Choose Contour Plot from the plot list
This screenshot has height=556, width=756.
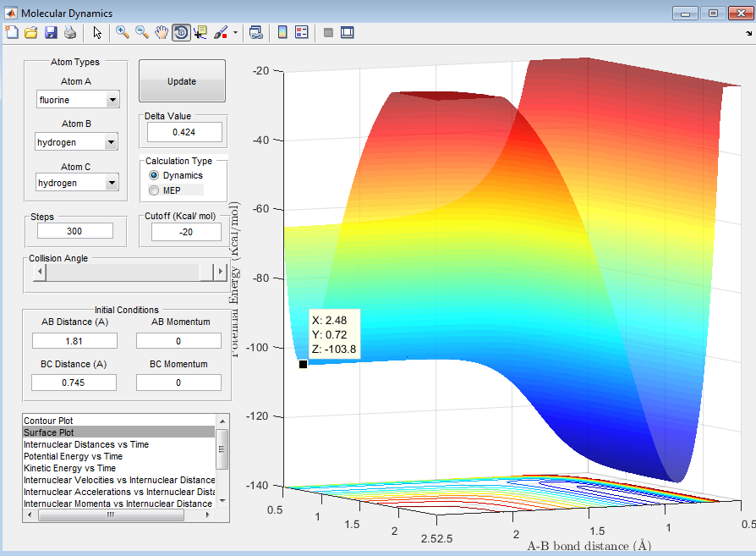click(x=48, y=421)
